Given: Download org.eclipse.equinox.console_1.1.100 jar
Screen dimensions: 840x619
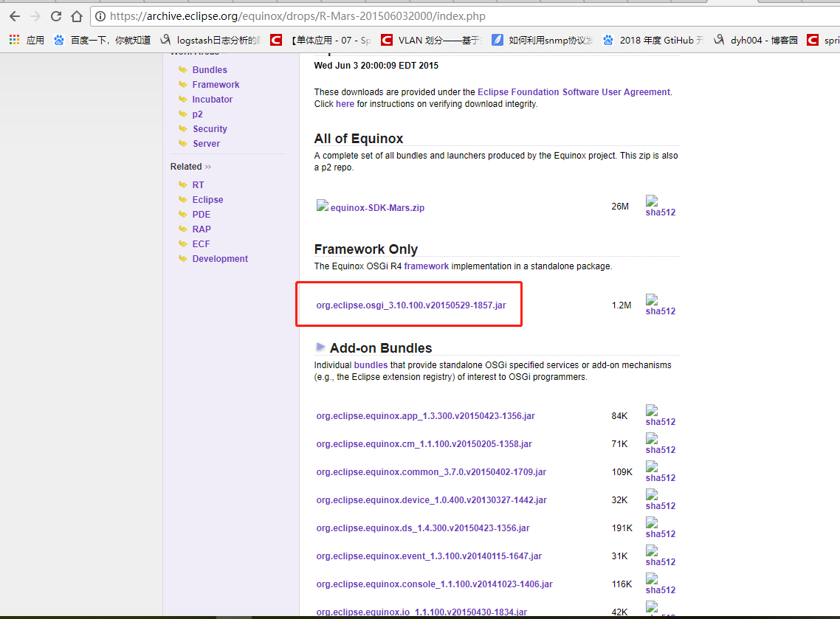Looking at the screenshot, I should (x=434, y=584).
